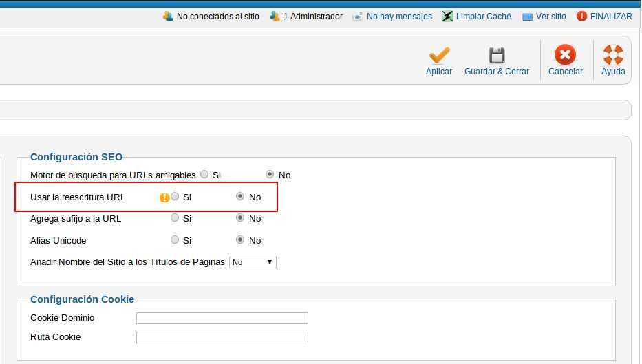642x364 pixels.
Task: Select No for Alias Unicode
Action: click(240, 239)
